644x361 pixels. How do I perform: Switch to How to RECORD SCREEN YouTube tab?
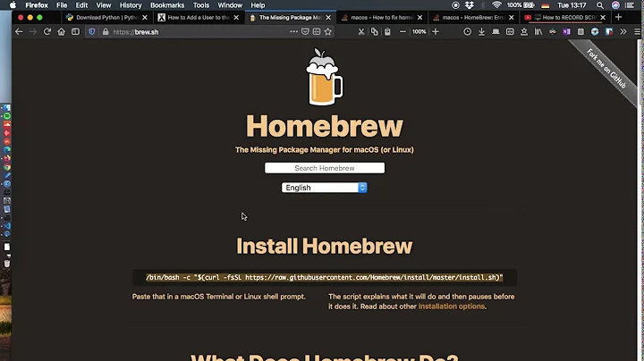pyautogui.click(x=565, y=18)
